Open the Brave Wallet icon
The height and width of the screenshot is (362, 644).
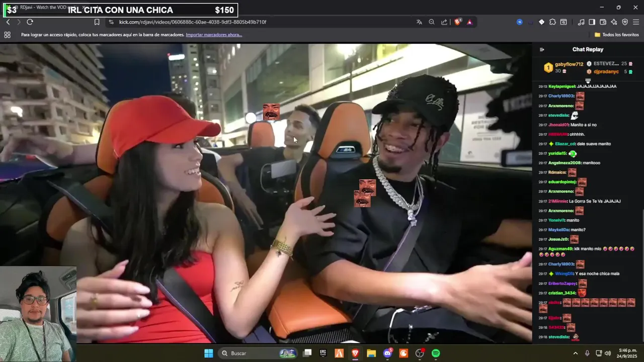[x=603, y=22]
